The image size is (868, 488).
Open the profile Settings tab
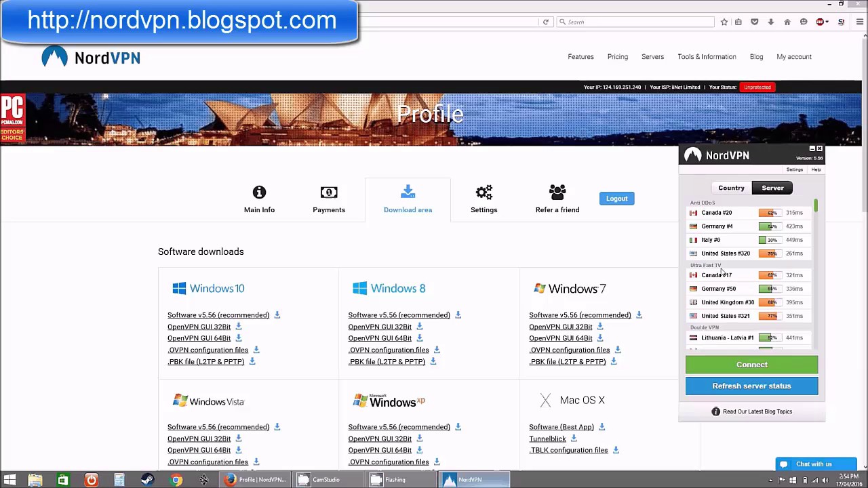(484, 199)
